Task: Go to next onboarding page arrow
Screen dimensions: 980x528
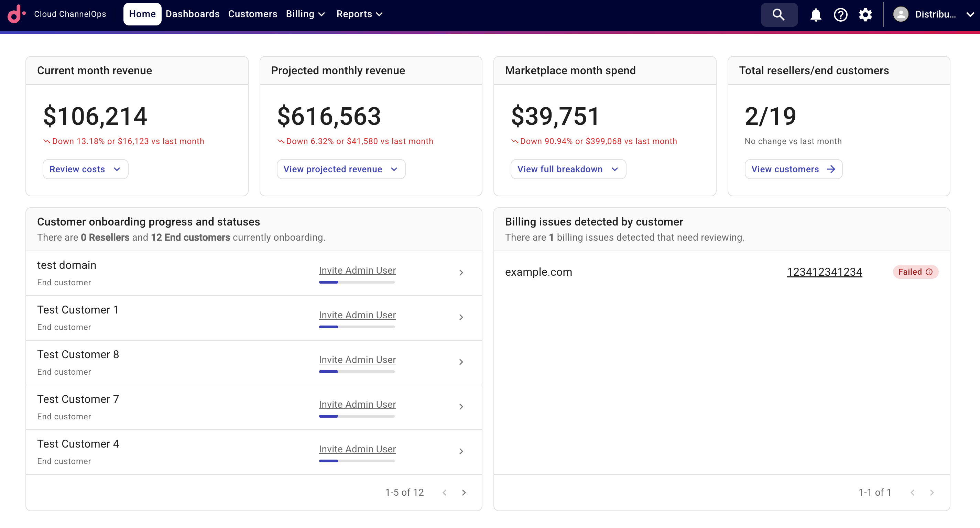Action: [464, 492]
